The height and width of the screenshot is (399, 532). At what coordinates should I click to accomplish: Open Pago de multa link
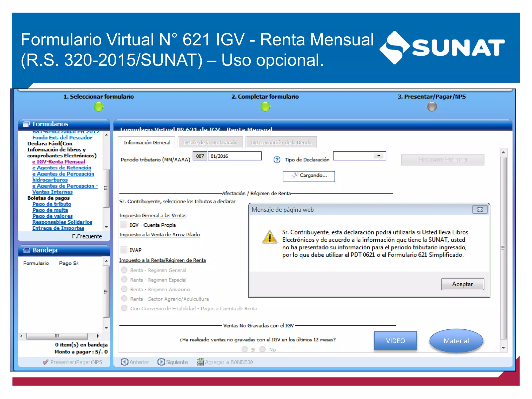50,210
